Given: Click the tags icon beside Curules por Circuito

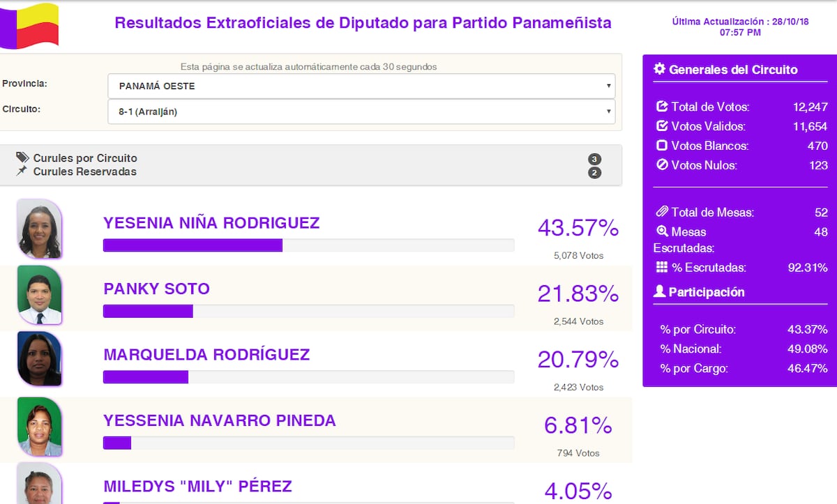Looking at the screenshot, I should pyautogui.click(x=22, y=158).
